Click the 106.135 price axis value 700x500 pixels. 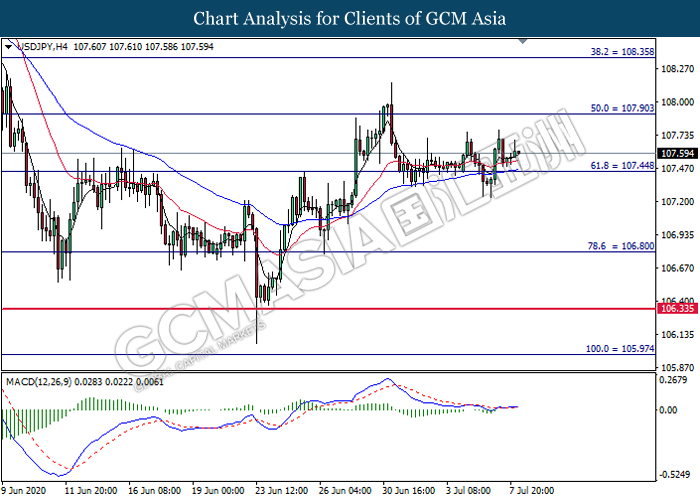coord(677,335)
